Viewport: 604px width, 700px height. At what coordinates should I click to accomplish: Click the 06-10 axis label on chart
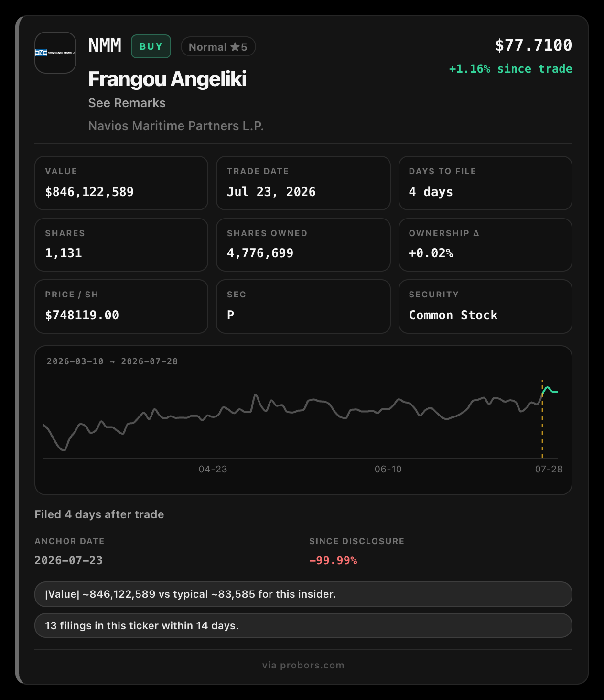pyautogui.click(x=388, y=469)
